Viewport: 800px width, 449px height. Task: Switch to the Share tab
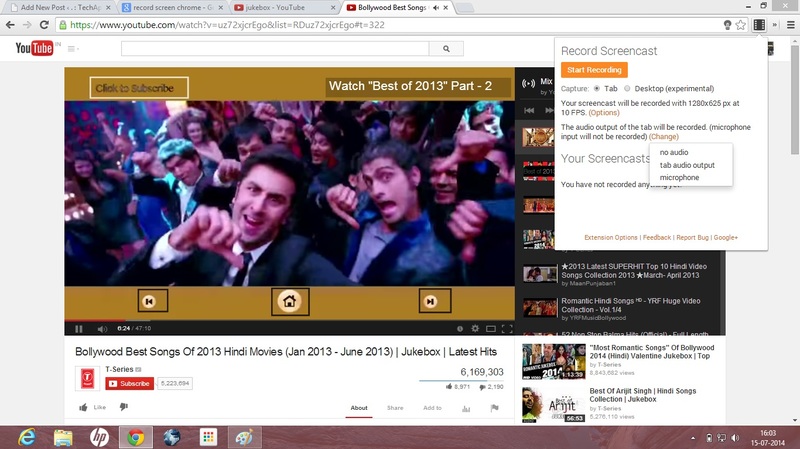coord(395,408)
